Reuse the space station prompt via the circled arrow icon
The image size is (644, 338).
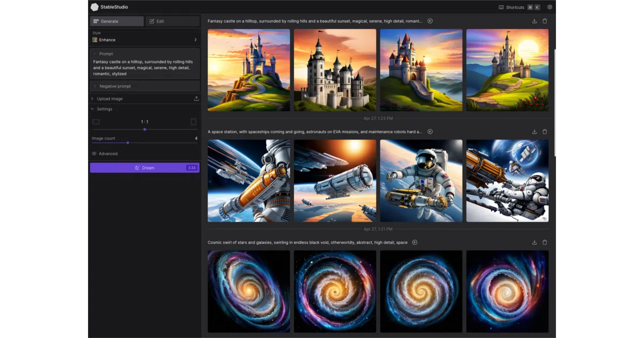[x=430, y=131]
